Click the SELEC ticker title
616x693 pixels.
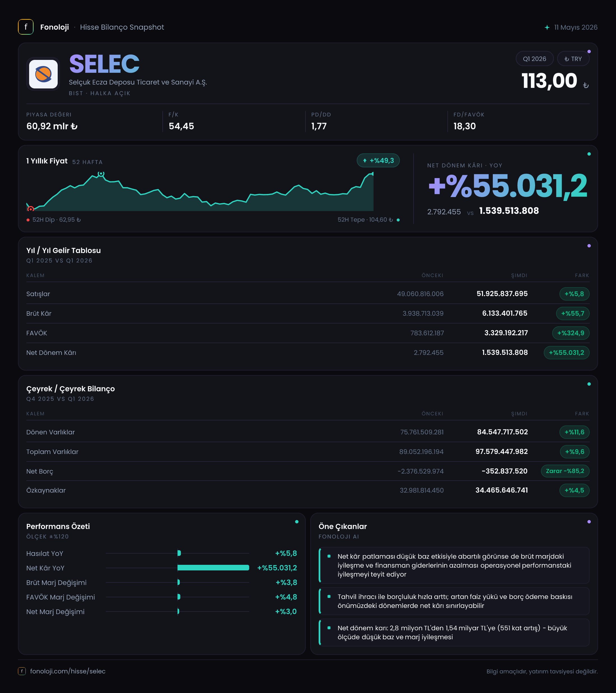pyautogui.click(x=104, y=64)
